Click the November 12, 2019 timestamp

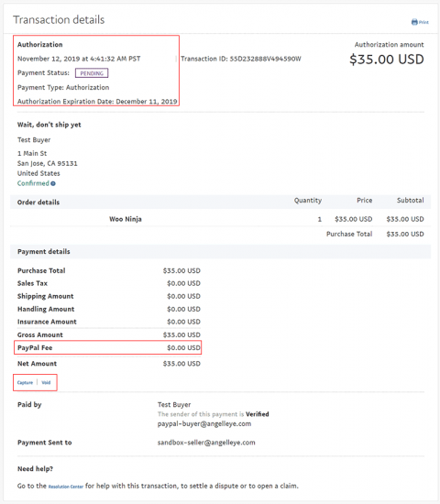click(79, 59)
